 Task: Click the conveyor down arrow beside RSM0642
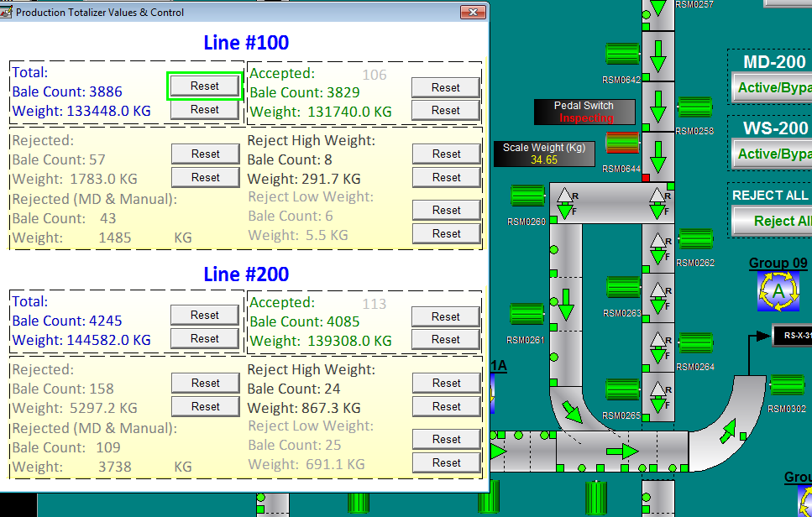[658, 56]
